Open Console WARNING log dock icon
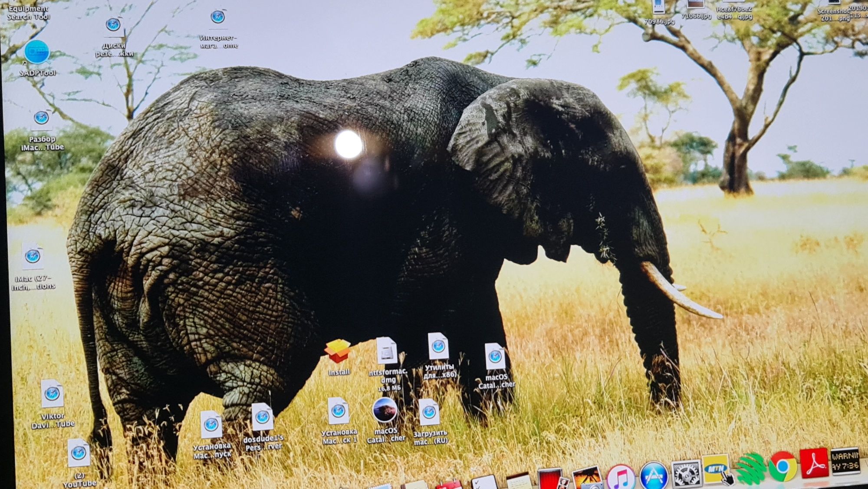Viewport: 868px width, 489px height. 845,461
